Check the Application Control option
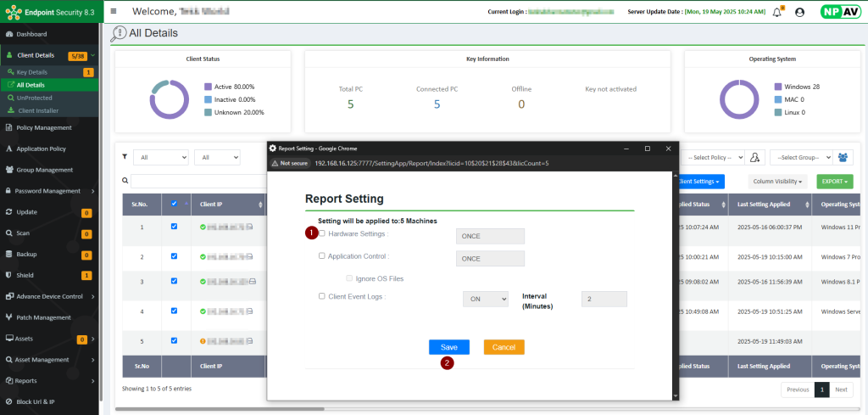This screenshot has height=415, width=868. point(322,255)
